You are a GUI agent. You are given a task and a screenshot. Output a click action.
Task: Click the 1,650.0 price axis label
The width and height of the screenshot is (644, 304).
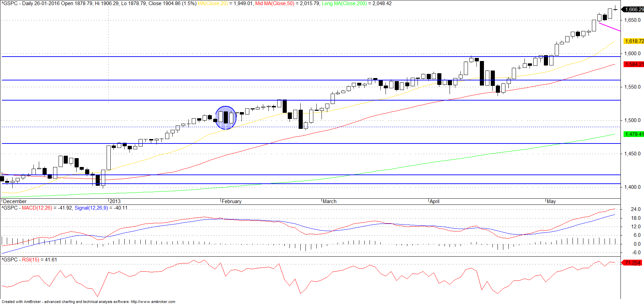coord(632,20)
